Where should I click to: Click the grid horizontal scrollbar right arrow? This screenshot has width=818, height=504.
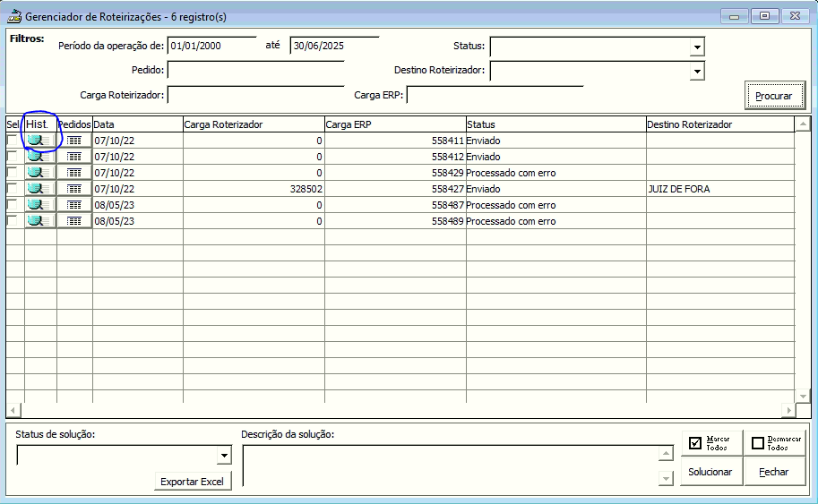788,410
